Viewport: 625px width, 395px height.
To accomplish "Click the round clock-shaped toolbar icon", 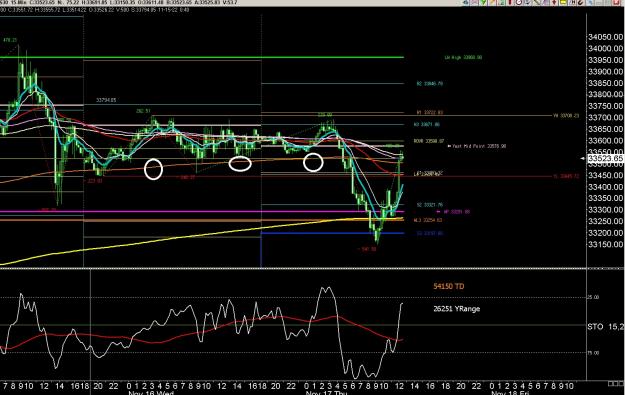I will [x=519, y=2].
